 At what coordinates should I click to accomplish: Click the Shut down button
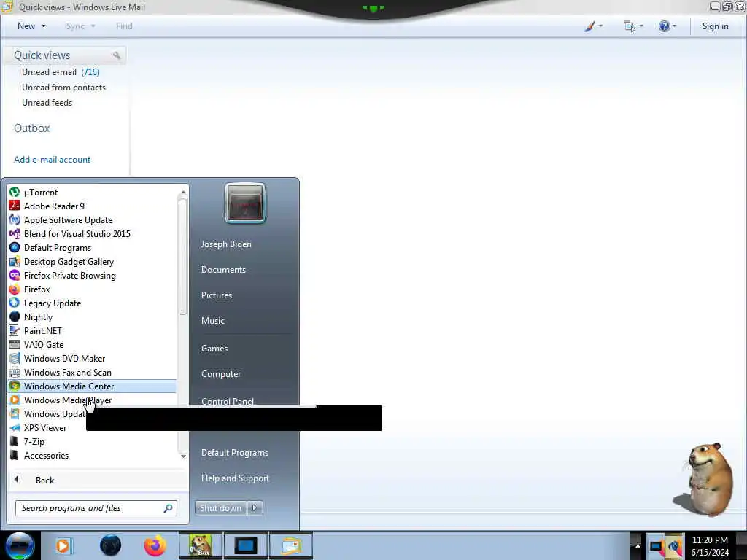(x=220, y=508)
